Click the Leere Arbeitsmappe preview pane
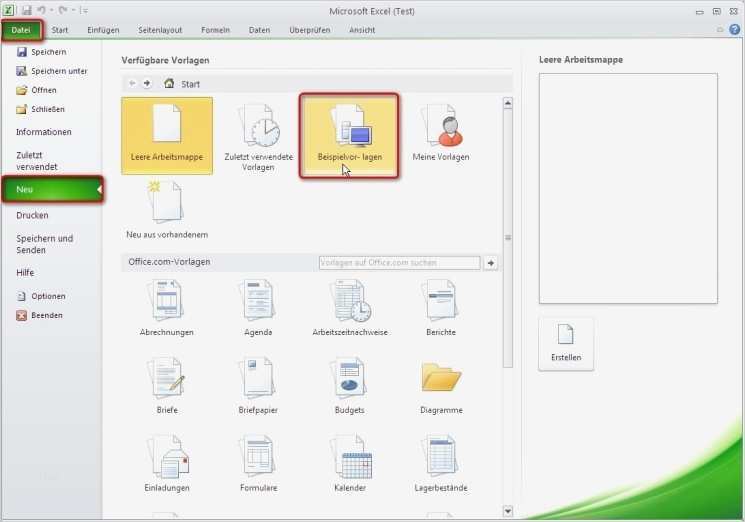The height and width of the screenshot is (522, 745). point(628,188)
